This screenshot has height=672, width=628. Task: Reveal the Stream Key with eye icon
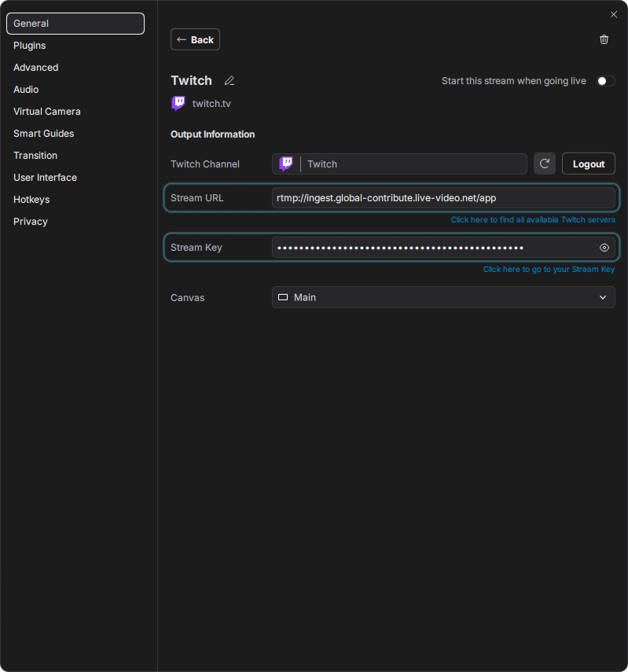(604, 248)
